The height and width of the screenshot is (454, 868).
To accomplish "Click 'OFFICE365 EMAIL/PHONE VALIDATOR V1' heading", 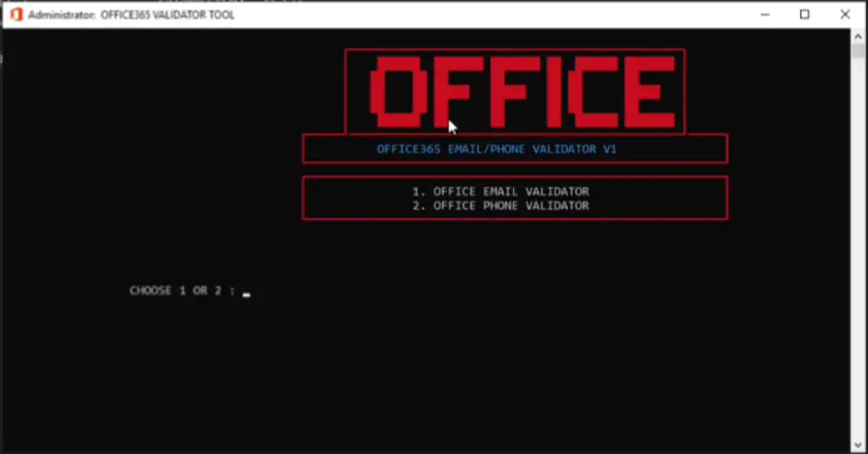I will click(x=496, y=149).
